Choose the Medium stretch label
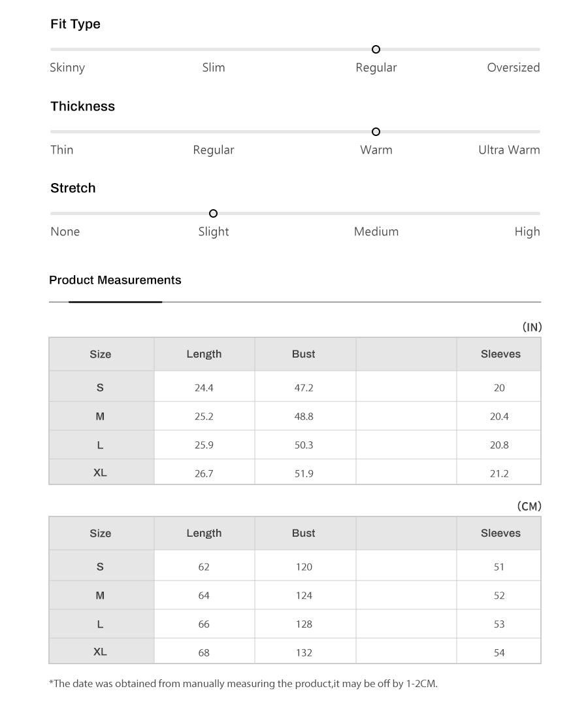This screenshot has height=708, width=588. pos(376,231)
